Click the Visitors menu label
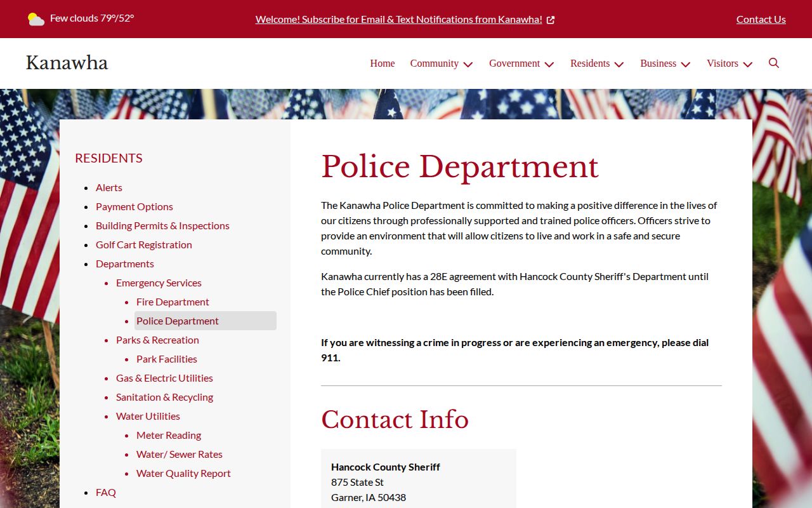The image size is (812, 508). tap(723, 63)
